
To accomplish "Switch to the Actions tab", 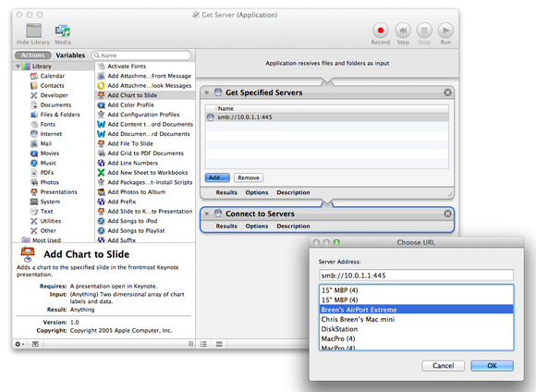I will pos(33,55).
